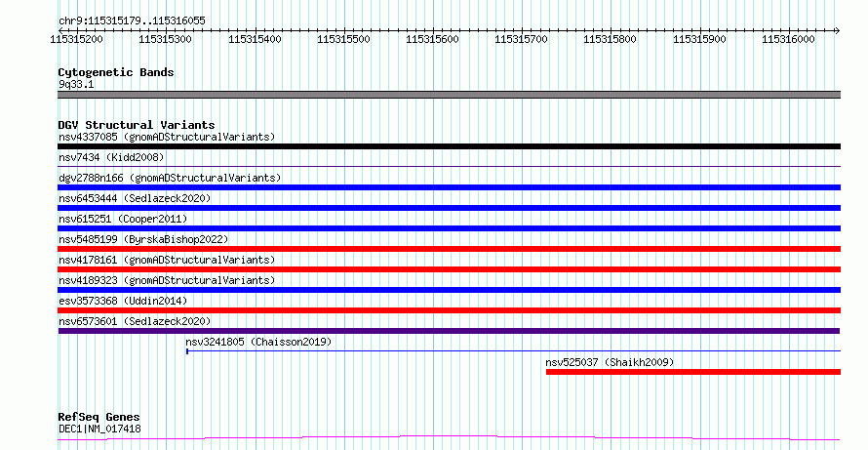Click the 115315900 ruler tick label
This screenshot has width=868, height=450.
tap(699, 39)
